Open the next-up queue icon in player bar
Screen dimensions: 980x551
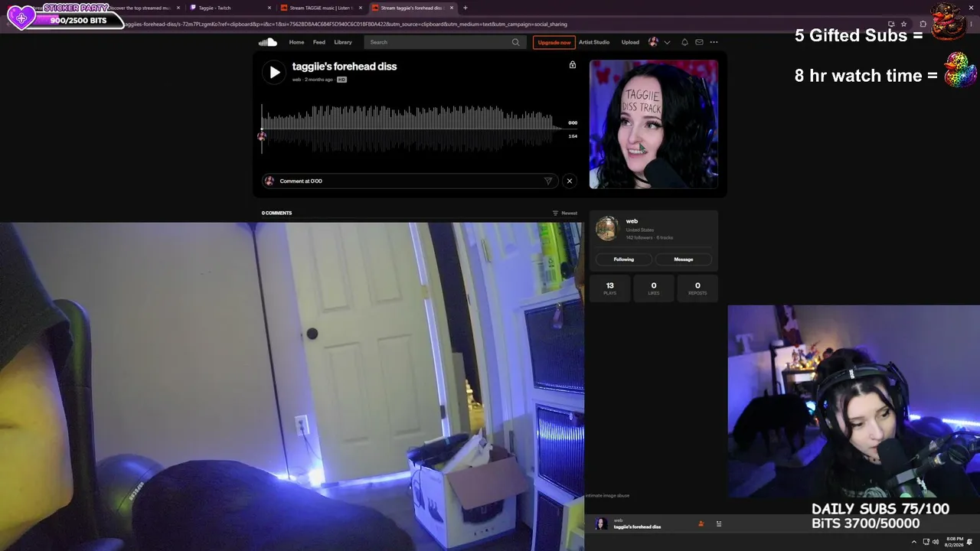tap(719, 523)
